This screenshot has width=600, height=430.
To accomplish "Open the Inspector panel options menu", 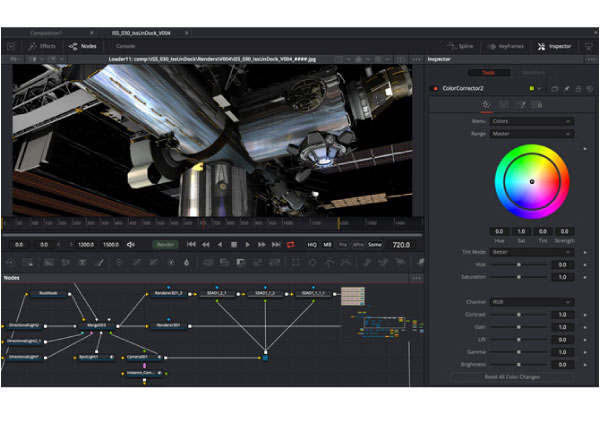I will [592, 59].
